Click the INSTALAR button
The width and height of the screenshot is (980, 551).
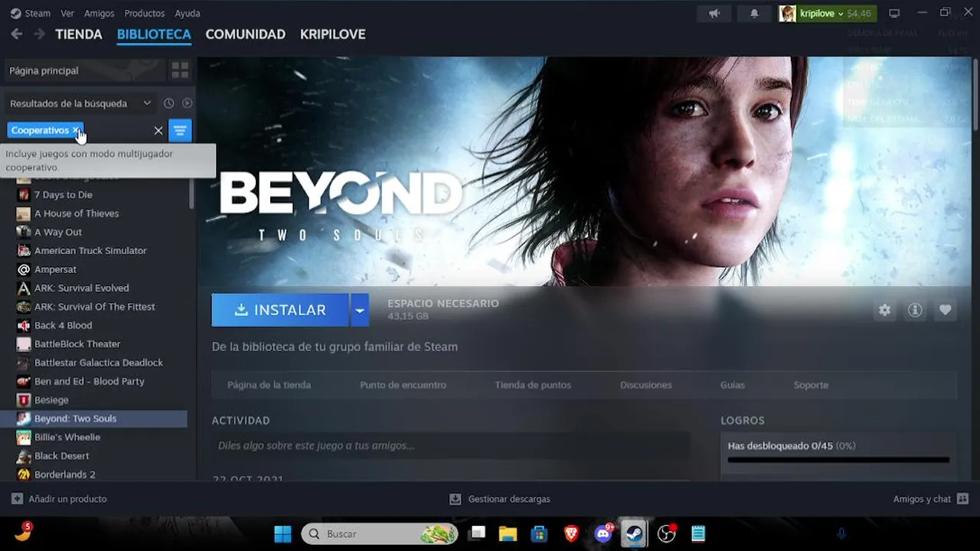[x=280, y=310]
